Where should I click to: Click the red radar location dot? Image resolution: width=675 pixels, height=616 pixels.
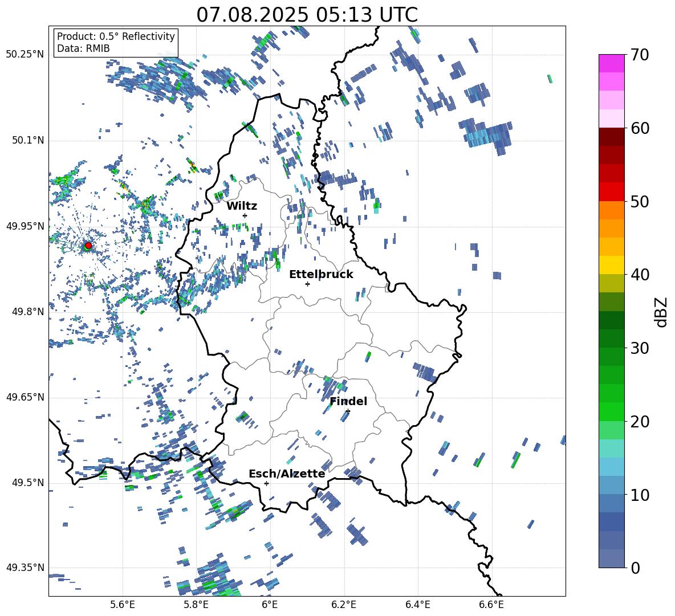click(x=88, y=245)
